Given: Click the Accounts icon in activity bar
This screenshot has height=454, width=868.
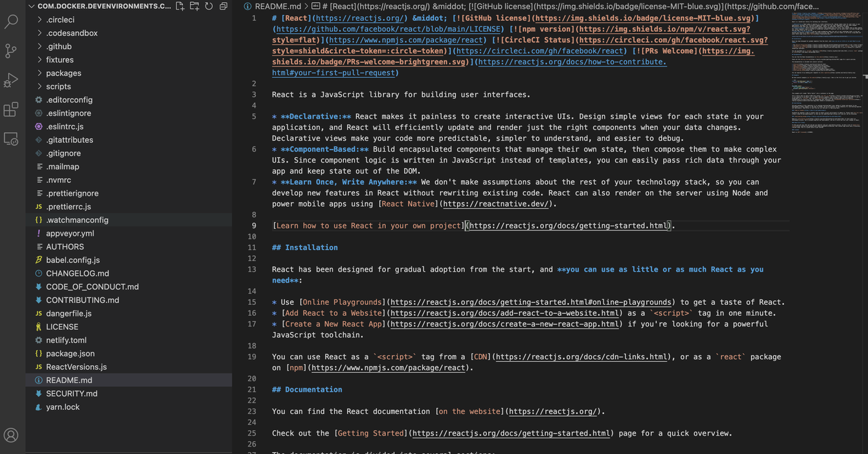Looking at the screenshot, I should tap(12, 435).
